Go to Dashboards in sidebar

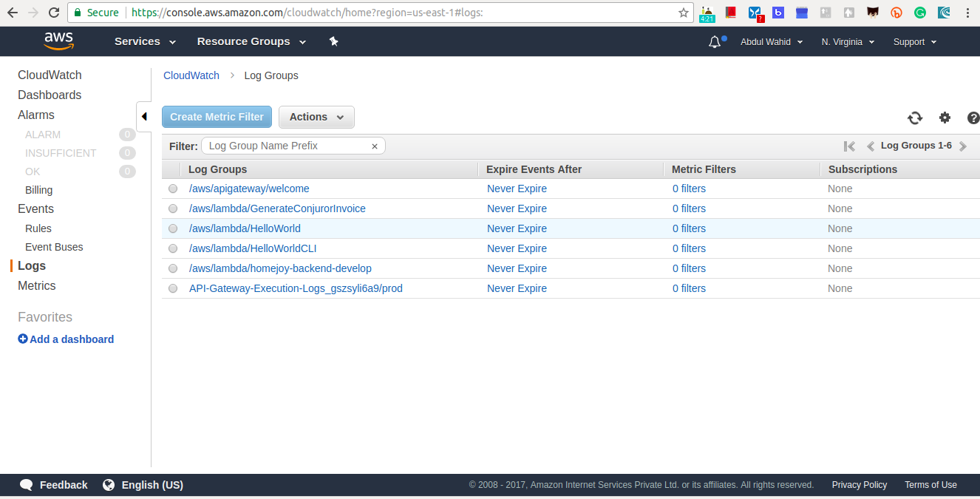[50, 95]
